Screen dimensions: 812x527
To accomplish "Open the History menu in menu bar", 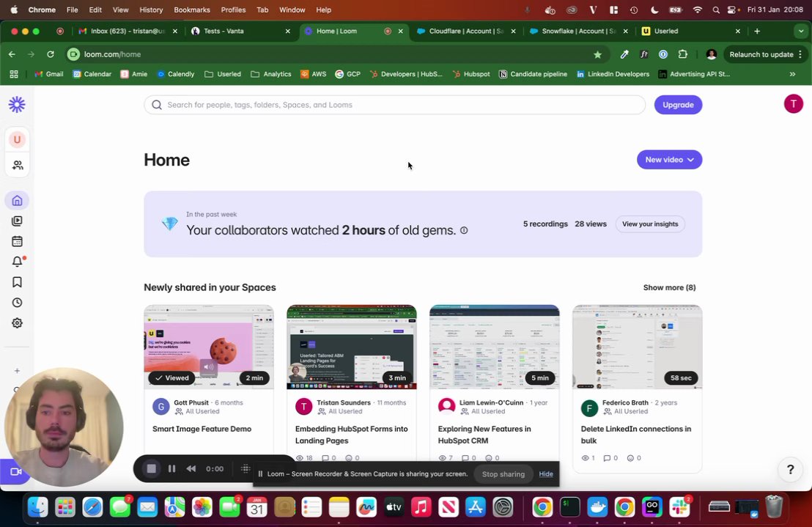I will 151,10.
